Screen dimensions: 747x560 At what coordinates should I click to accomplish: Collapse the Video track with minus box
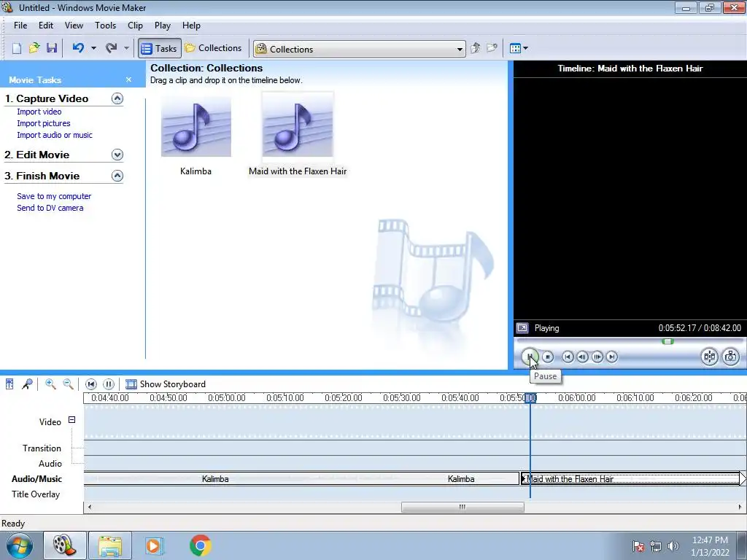pyautogui.click(x=71, y=419)
